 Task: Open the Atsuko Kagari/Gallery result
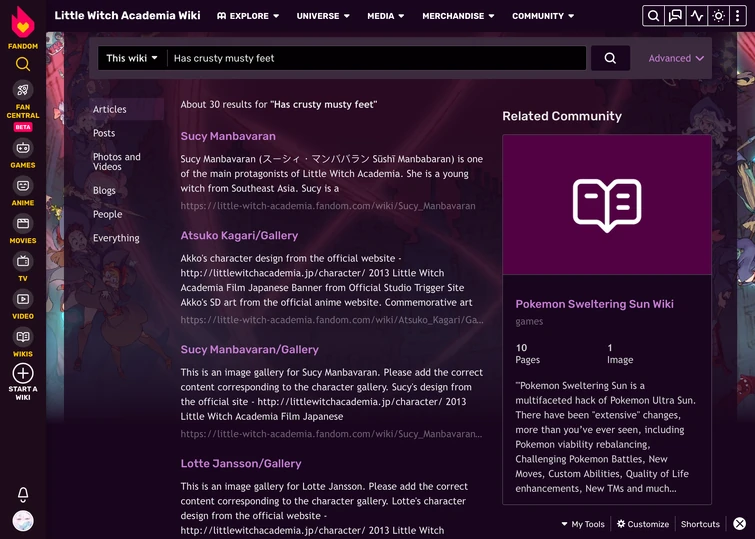pyautogui.click(x=239, y=236)
